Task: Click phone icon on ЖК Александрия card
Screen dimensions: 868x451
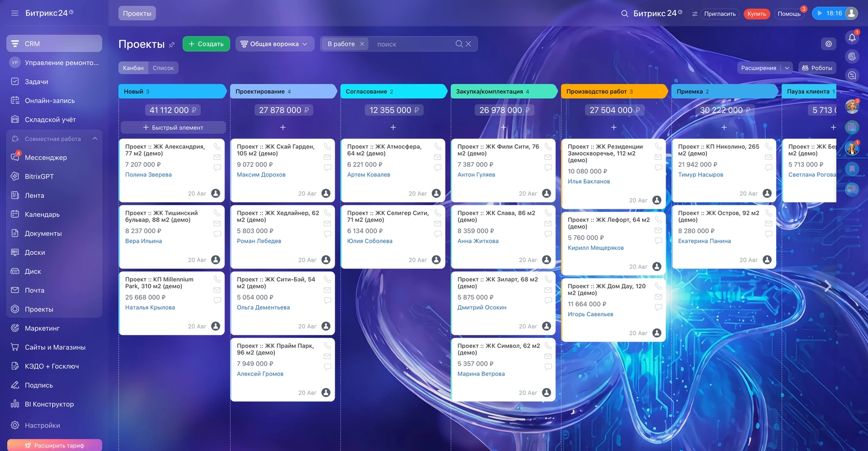Action: click(x=217, y=146)
